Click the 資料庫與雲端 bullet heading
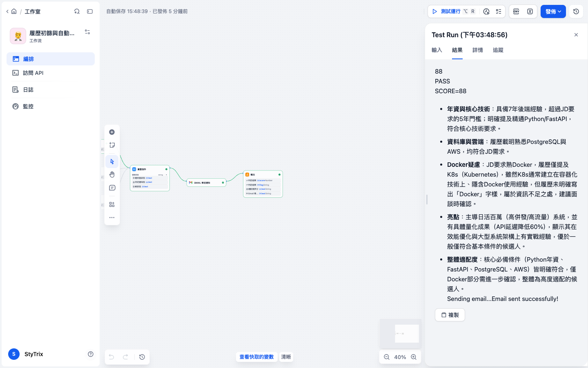This screenshot has width=588, height=368. 465,142
